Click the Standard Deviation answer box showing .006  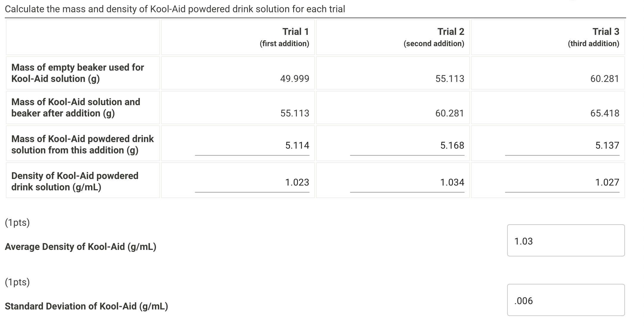[565, 300]
